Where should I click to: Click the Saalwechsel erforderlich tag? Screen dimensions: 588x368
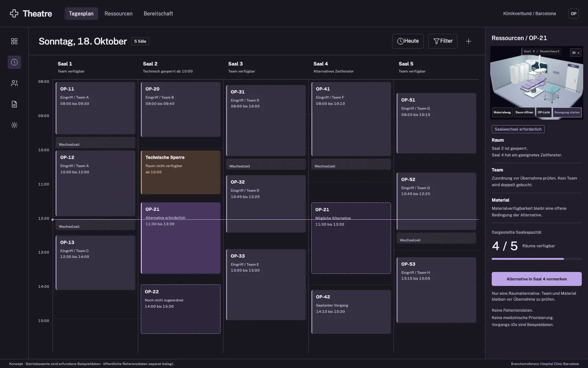click(x=518, y=129)
